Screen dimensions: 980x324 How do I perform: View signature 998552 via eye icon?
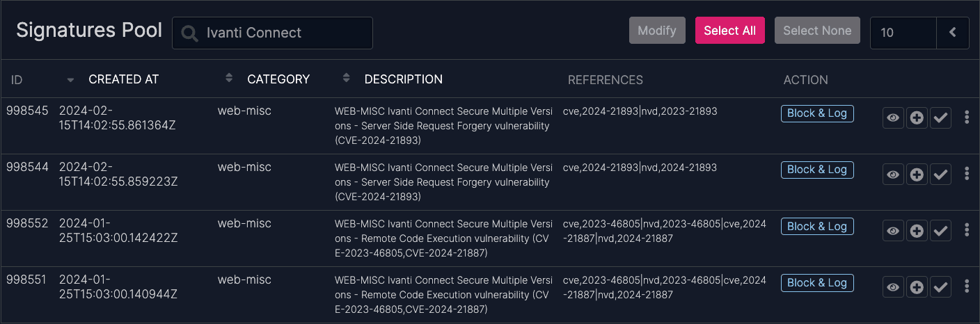coord(893,231)
